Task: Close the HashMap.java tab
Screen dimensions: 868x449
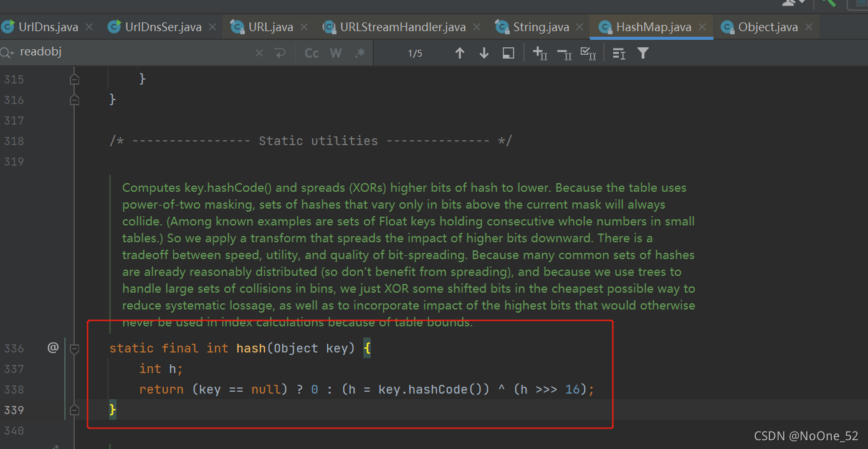Action: click(x=703, y=27)
